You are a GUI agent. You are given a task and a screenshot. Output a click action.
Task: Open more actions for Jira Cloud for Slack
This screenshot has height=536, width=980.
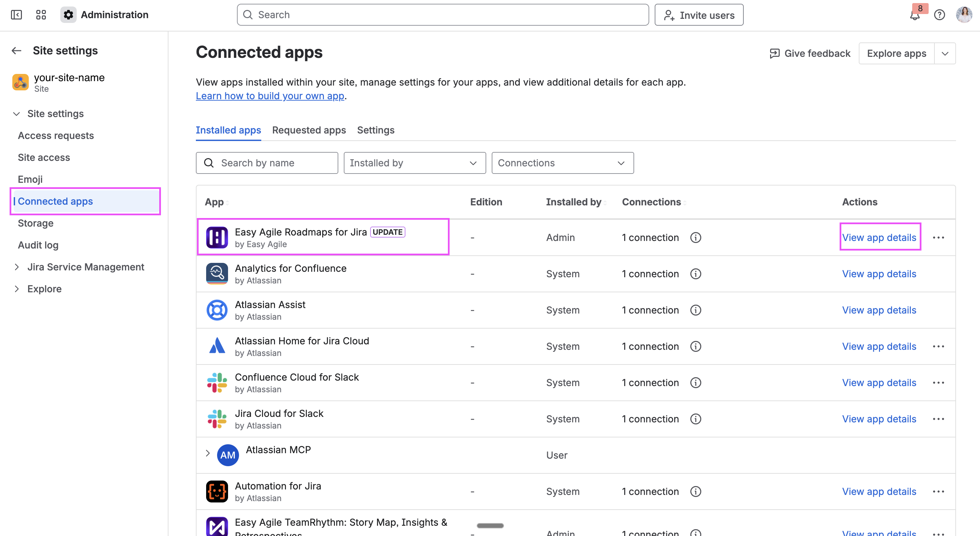coord(938,419)
